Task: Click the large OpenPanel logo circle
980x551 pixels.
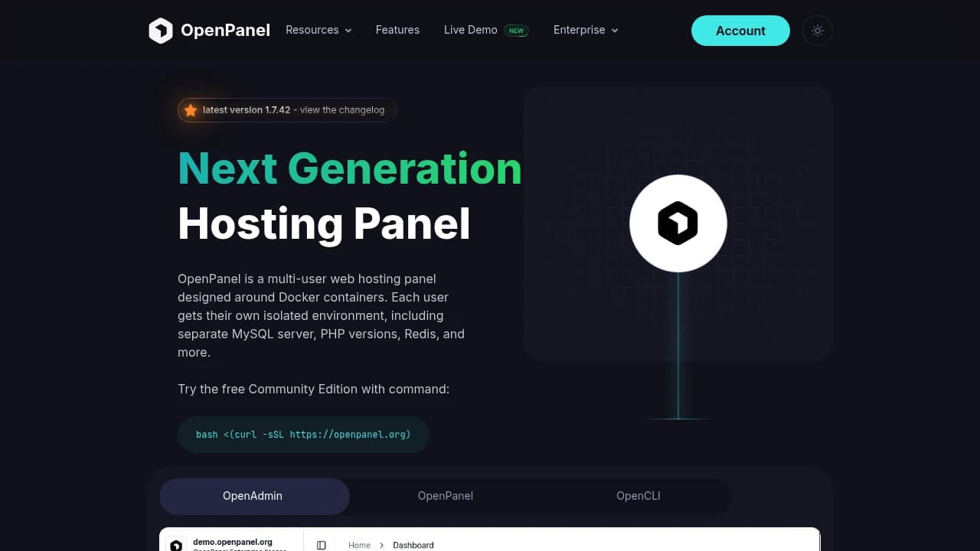Action: (678, 223)
